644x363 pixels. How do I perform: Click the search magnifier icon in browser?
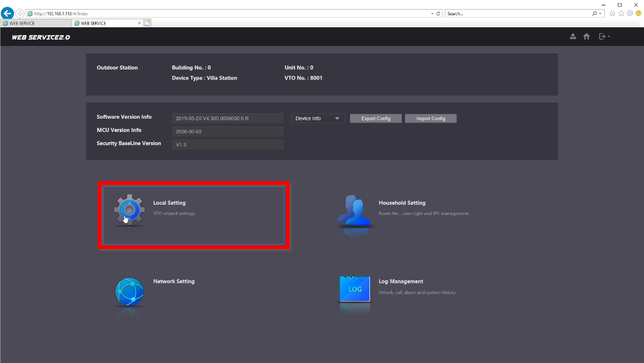[x=595, y=13]
